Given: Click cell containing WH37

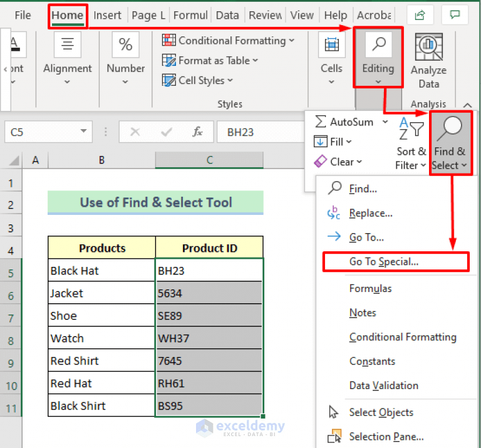Looking at the screenshot, I should tap(209, 338).
